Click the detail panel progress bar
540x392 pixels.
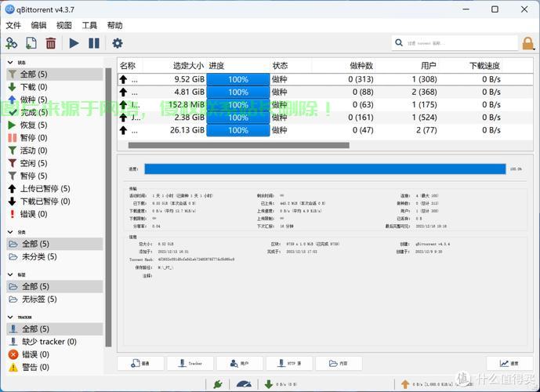coord(324,169)
